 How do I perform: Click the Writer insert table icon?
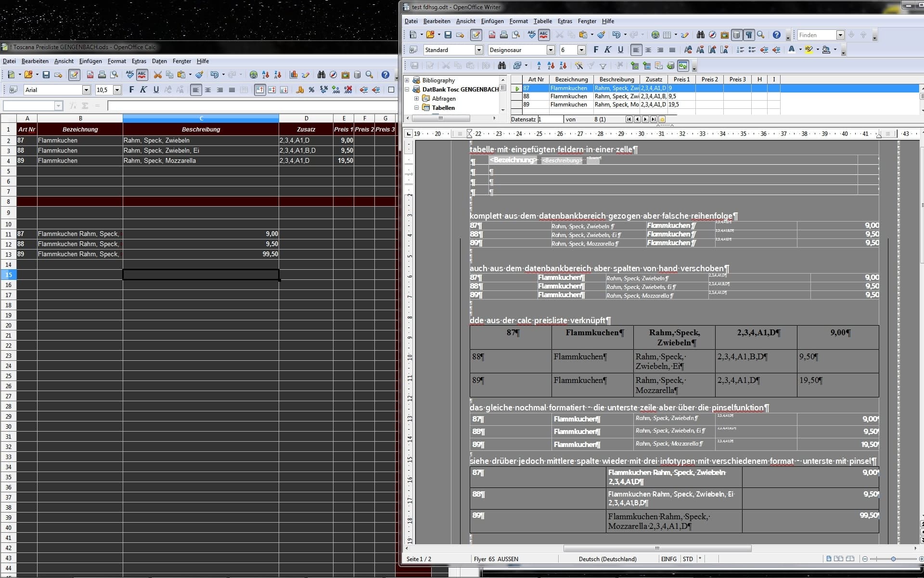tap(667, 35)
